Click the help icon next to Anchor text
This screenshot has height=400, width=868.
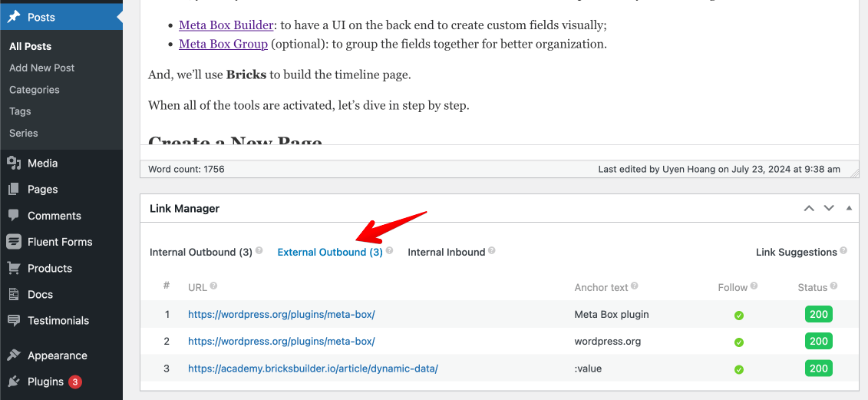[635, 286]
